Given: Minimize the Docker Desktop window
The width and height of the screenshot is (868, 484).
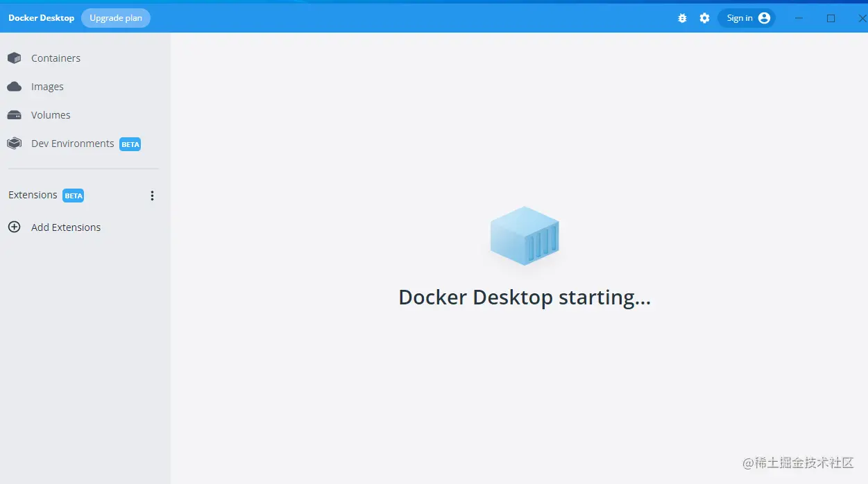Looking at the screenshot, I should click(799, 18).
